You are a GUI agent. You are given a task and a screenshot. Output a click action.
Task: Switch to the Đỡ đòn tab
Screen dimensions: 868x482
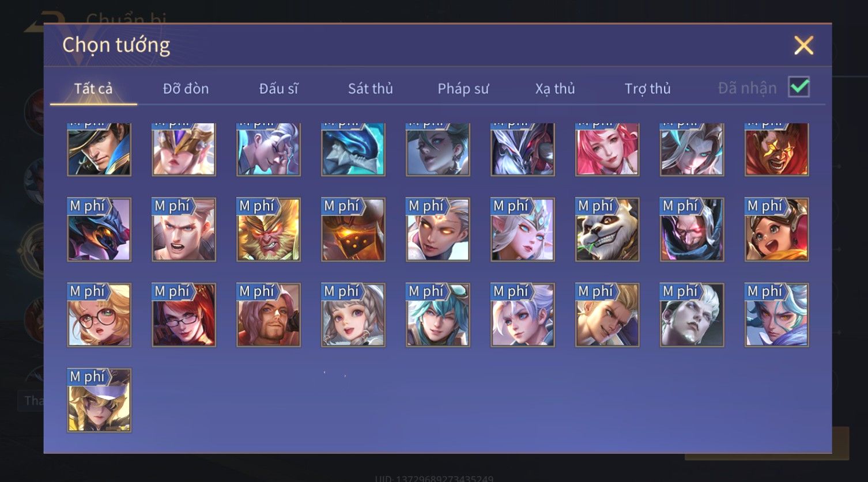186,89
